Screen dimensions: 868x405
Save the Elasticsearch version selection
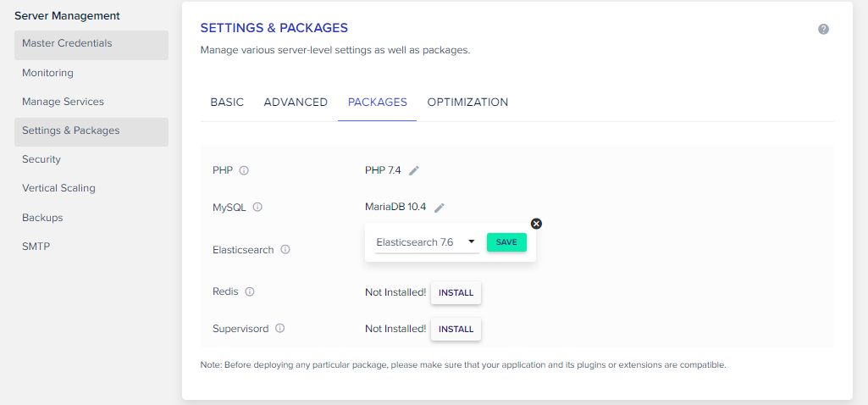click(506, 242)
